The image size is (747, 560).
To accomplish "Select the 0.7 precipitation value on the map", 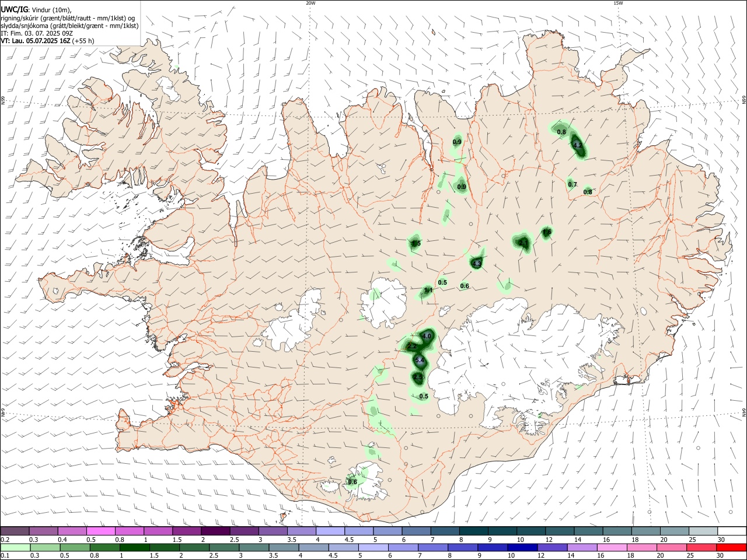I will tap(573, 185).
